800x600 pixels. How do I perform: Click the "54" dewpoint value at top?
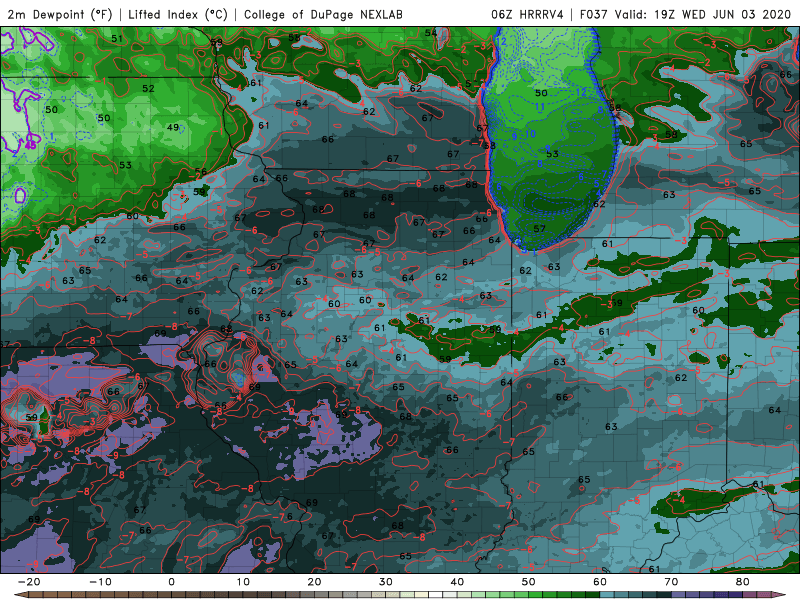click(x=431, y=33)
